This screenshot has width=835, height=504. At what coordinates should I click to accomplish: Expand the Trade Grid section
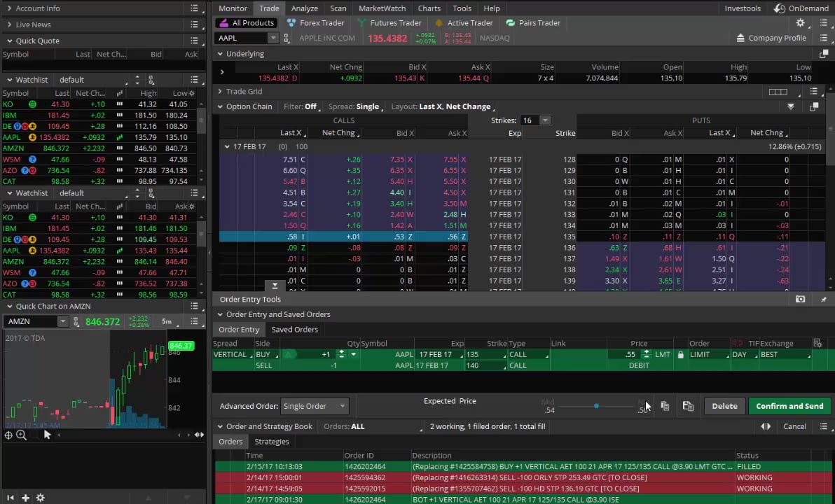tap(220, 92)
